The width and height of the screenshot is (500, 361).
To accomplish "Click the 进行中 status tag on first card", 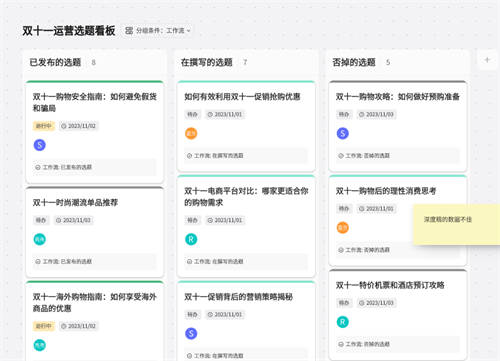I will (x=44, y=126).
